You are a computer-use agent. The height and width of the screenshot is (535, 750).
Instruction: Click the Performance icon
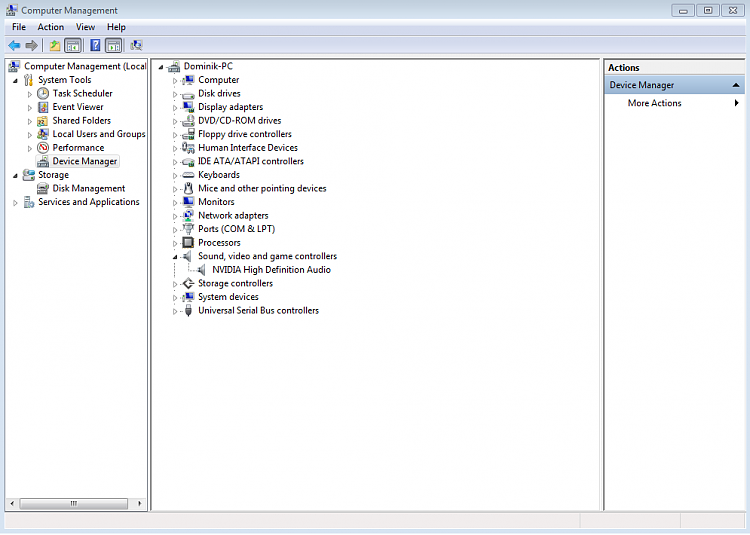43,147
